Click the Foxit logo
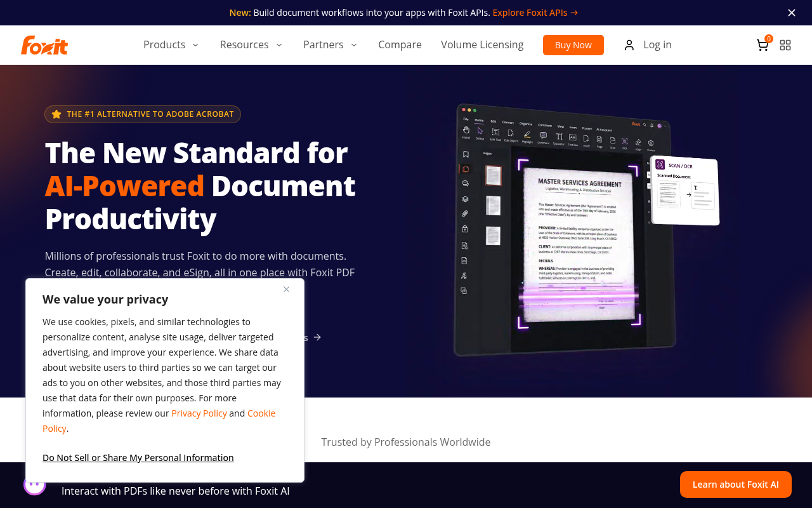Image resolution: width=812 pixels, height=508 pixels. pyautogui.click(x=44, y=45)
